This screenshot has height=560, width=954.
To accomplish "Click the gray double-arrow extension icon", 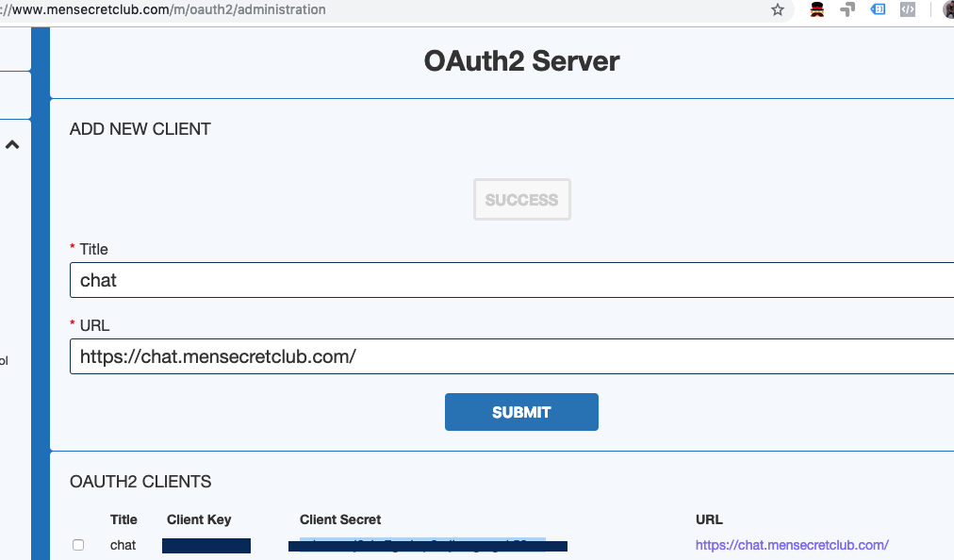I will (x=847, y=9).
